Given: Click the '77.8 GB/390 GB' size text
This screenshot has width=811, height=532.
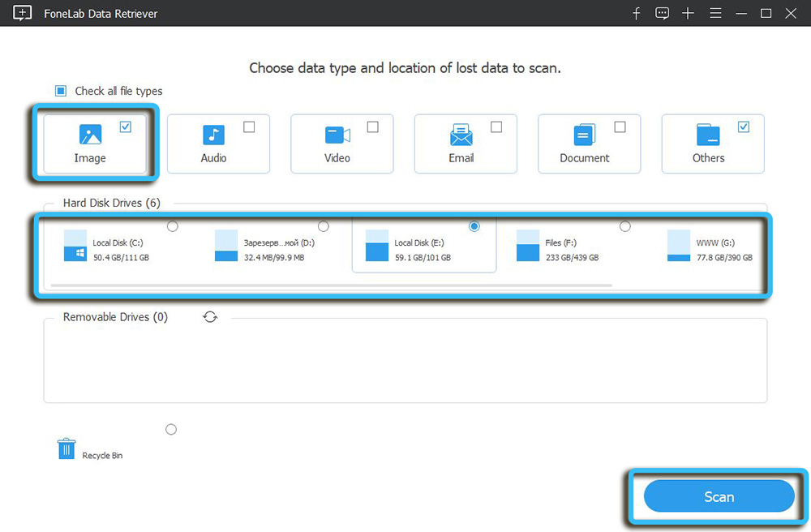Looking at the screenshot, I should 724,257.
